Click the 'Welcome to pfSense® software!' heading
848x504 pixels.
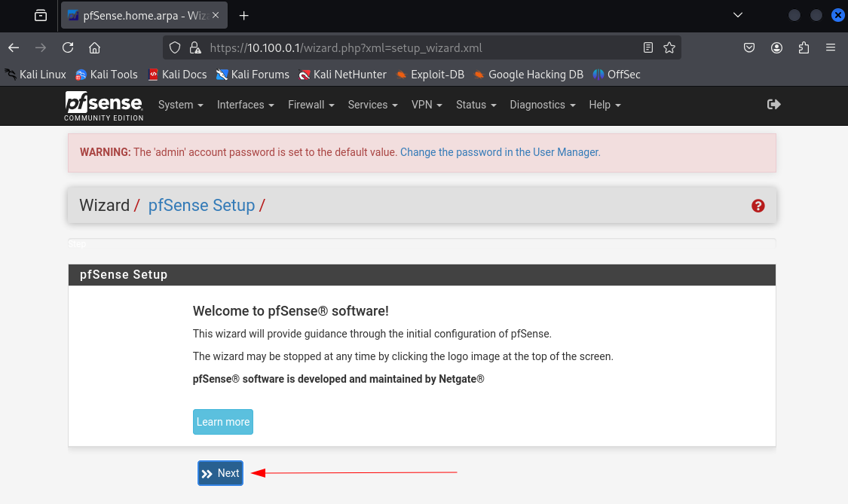coord(290,311)
